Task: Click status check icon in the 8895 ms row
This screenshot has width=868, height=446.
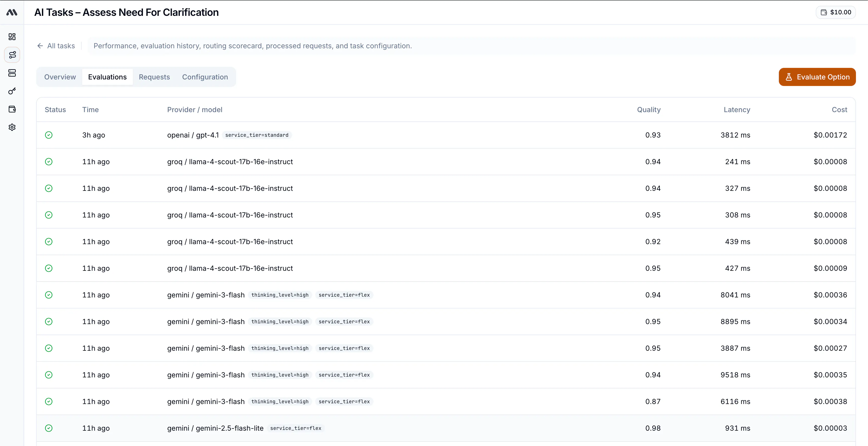Action: coord(49,322)
